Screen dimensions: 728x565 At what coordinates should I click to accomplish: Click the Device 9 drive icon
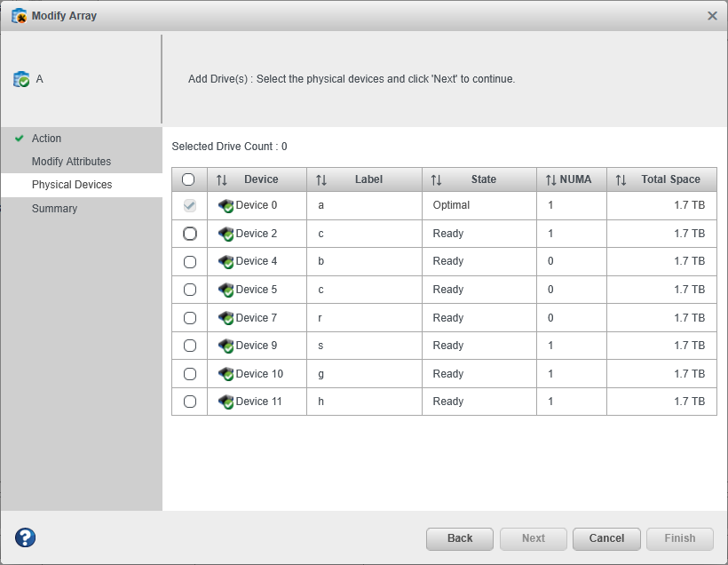[226, 346]
